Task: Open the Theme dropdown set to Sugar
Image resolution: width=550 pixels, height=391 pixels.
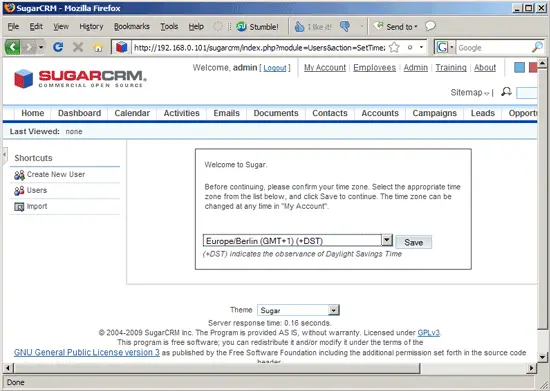Action: [298, 310]
